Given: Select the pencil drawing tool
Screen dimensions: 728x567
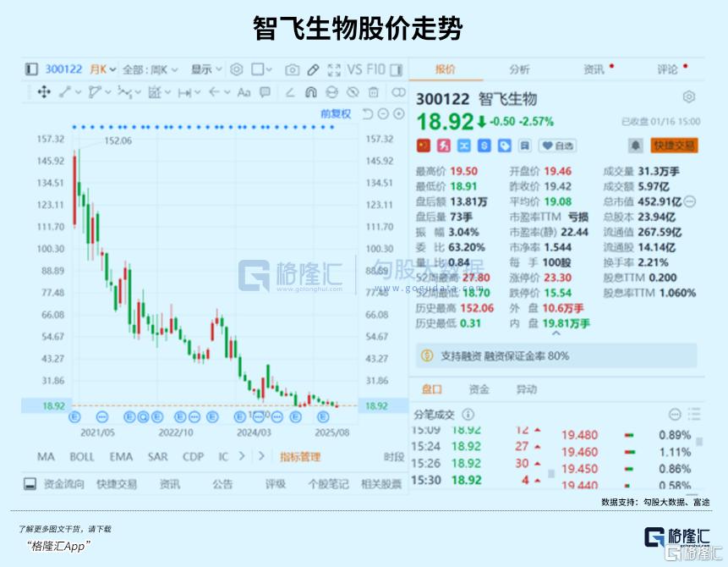Looking at the screenshot, I should [315, 69].
